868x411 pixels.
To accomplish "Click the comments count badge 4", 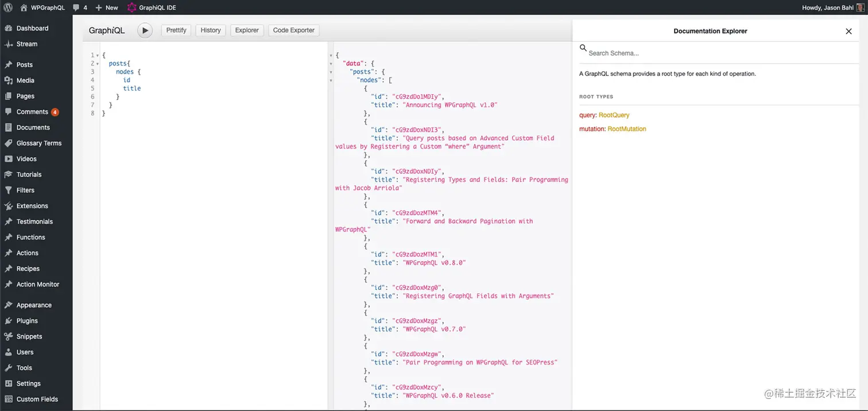I will pos(55,113).
